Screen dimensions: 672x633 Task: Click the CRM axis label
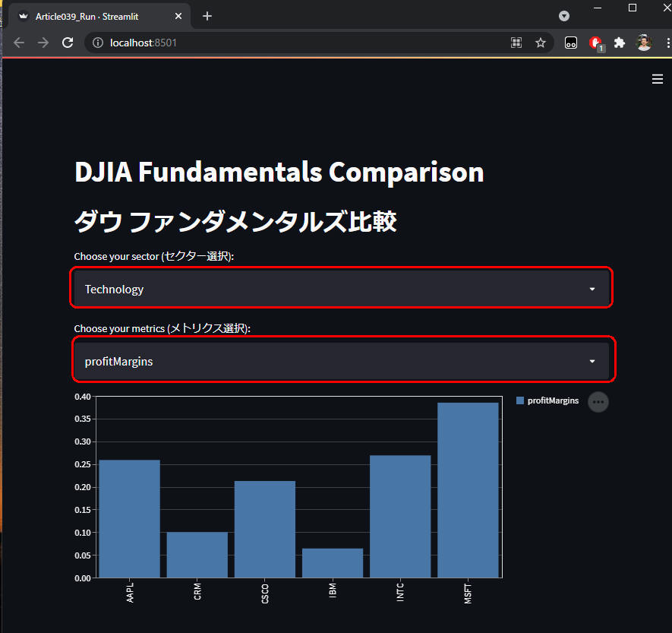point(197,591)
